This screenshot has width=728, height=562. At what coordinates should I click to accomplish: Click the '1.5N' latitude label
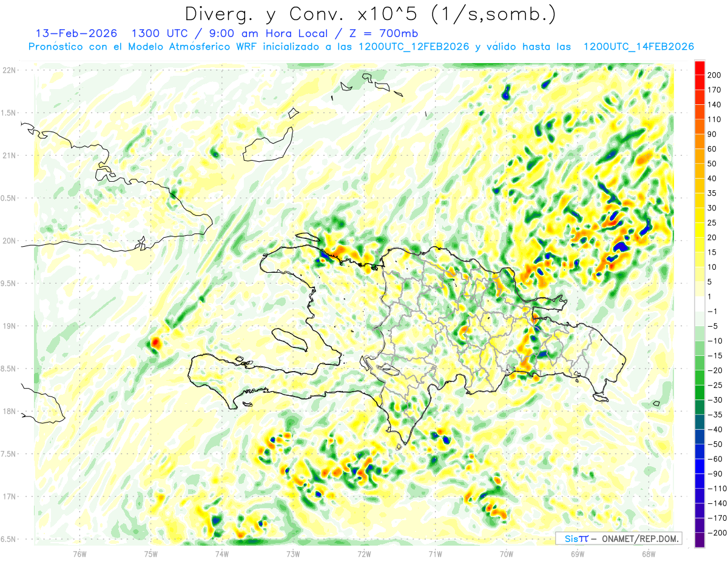(x=9, y=113)
